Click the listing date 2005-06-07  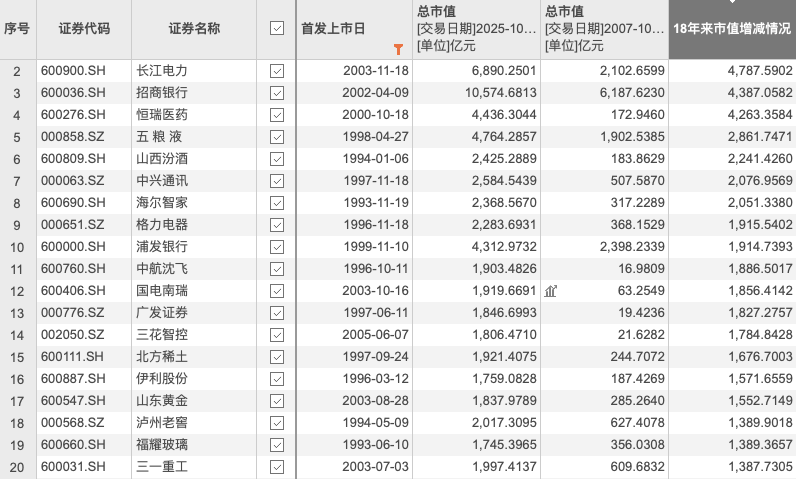(x=376, y=334)
